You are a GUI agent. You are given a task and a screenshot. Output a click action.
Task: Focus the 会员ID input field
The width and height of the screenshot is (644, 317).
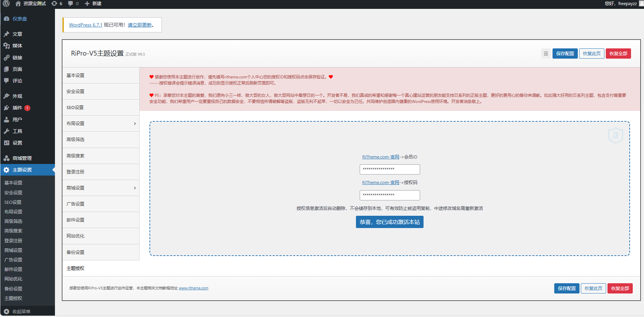(x=390, y=169)
